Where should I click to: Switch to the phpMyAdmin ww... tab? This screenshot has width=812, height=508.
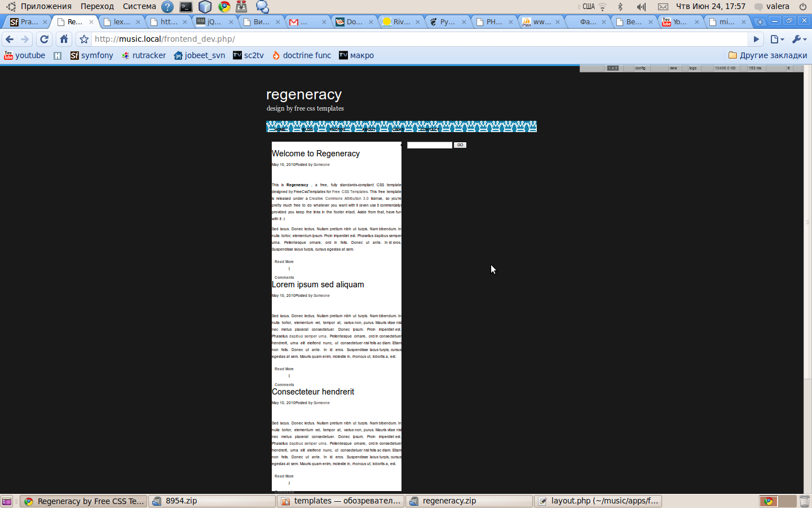pos(541,22)
